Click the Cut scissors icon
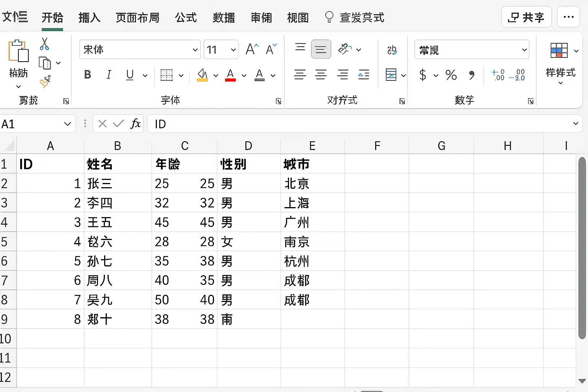This screenshot has width=588, height=392. click(44, 44)
